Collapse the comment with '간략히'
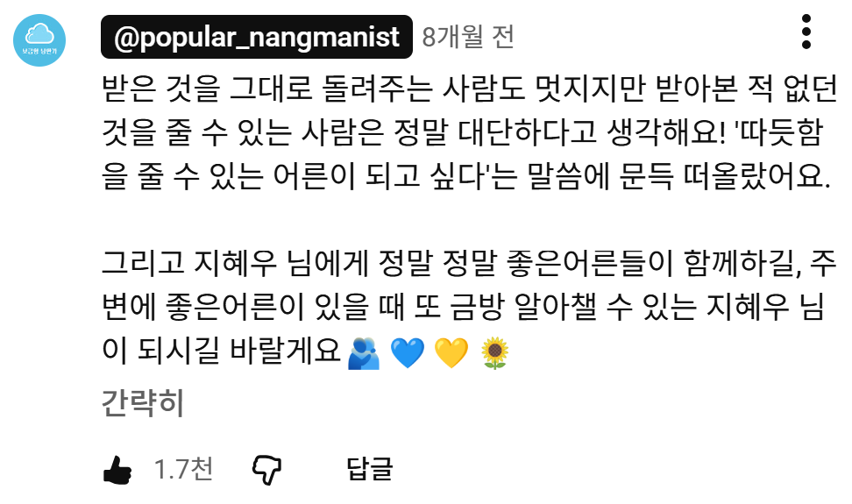Viewport: 852px width, 504px height. coord(143,403)
